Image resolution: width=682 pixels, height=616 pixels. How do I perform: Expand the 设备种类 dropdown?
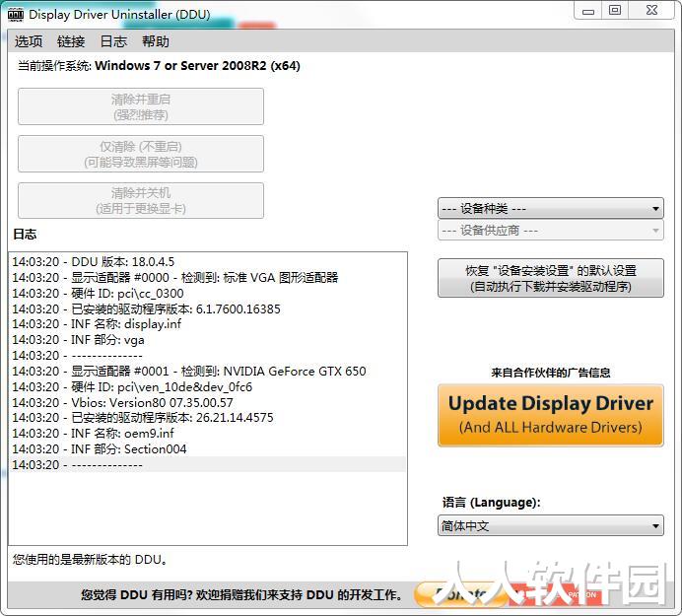pyautogui.click(x=550, y=208)
